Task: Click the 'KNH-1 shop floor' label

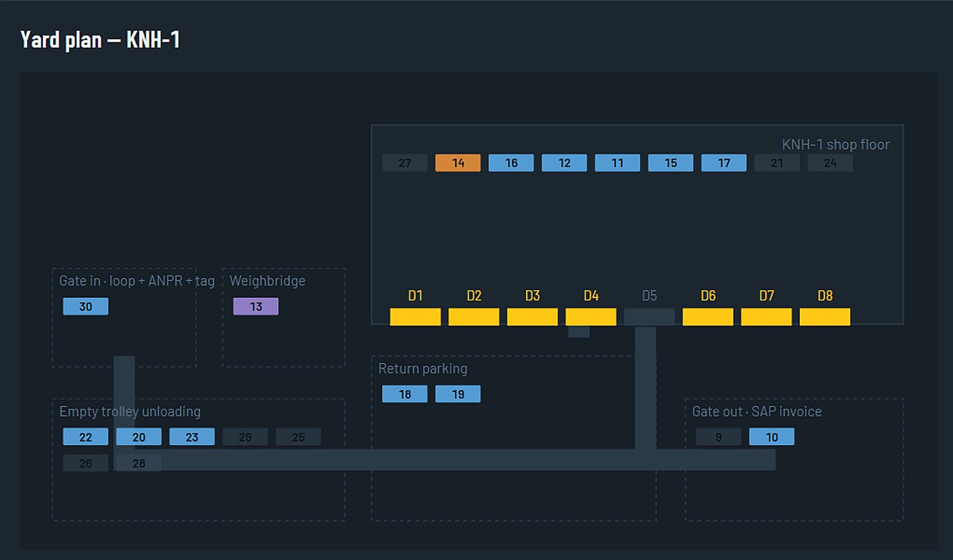Action: point(836,144)
